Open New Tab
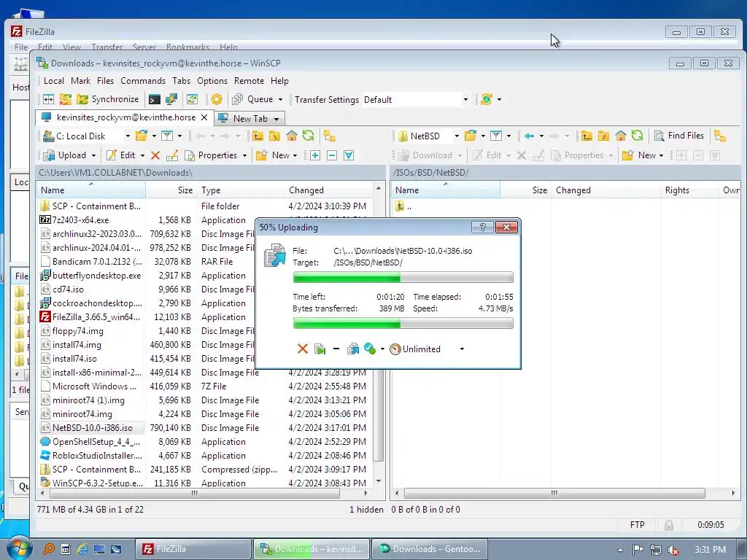747x560 pixels. click(249, 118)
